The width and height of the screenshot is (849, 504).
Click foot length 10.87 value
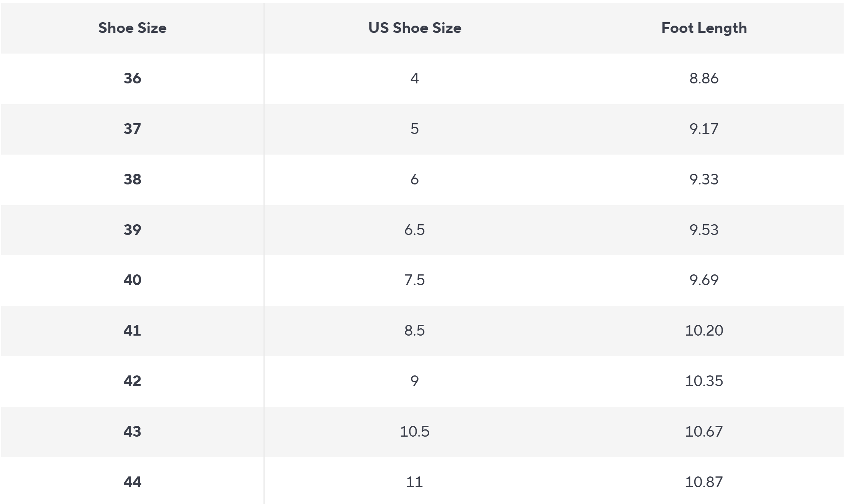[704, 482]
